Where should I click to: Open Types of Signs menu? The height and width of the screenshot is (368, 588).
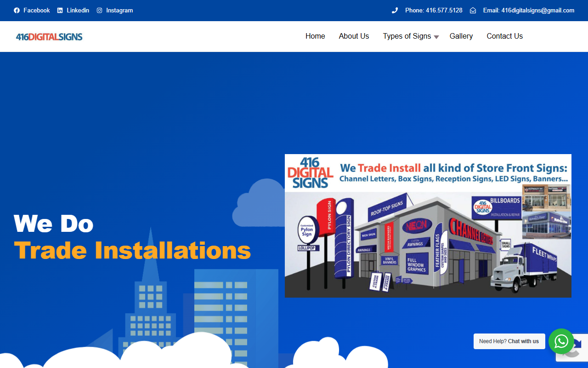click(x=407, y=36)
